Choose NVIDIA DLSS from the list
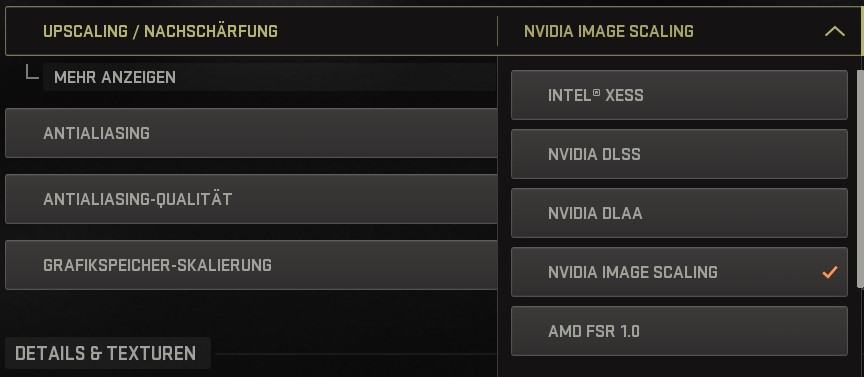The width and height of the screenshot is (864, 377). (x=679, y=154)
